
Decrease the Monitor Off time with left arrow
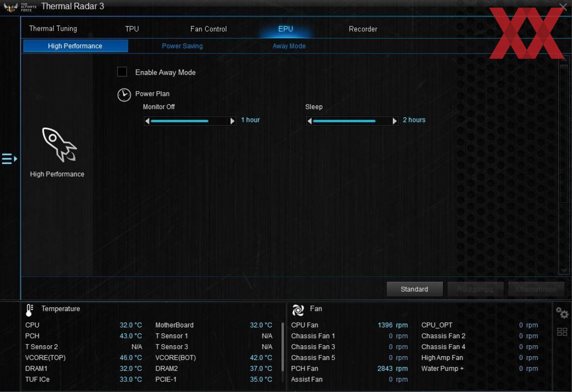[147, 121]
